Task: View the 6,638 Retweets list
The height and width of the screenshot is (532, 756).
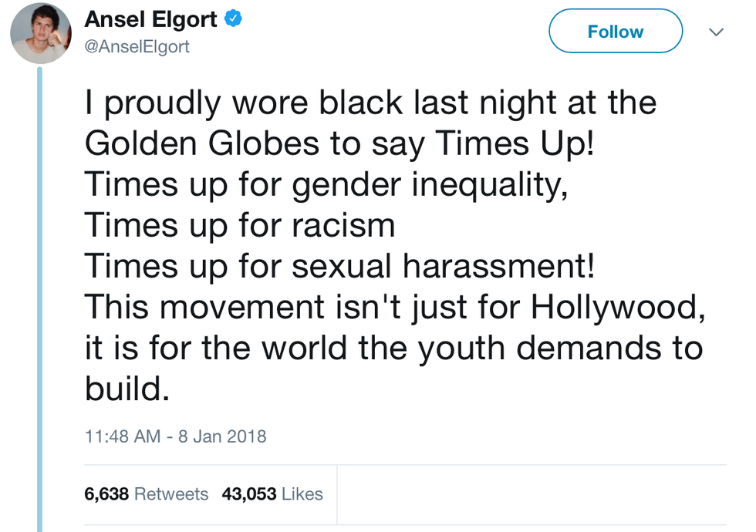Action: click(146, 493)
